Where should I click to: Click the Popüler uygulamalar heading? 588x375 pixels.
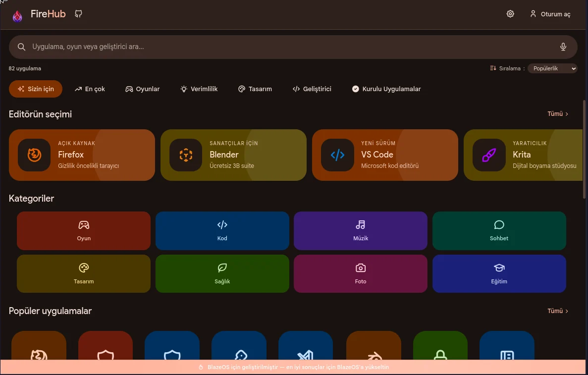[50, 311]
